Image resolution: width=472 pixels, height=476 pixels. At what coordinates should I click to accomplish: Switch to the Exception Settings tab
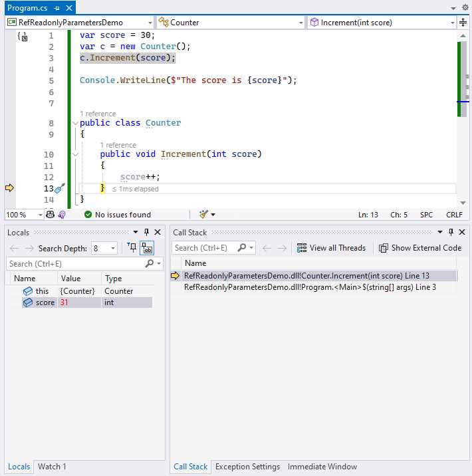click(x=247, y=467)
